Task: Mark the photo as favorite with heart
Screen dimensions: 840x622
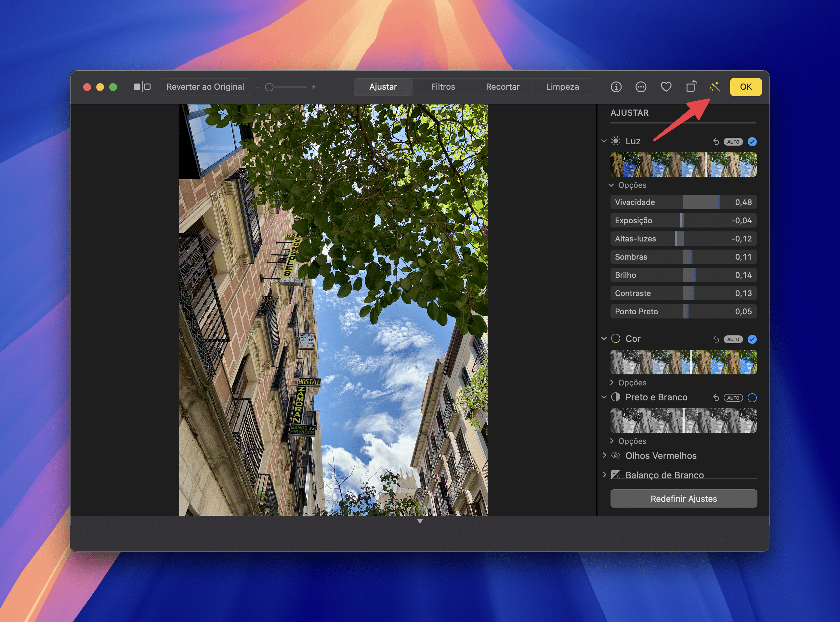Action: (666, 87)
